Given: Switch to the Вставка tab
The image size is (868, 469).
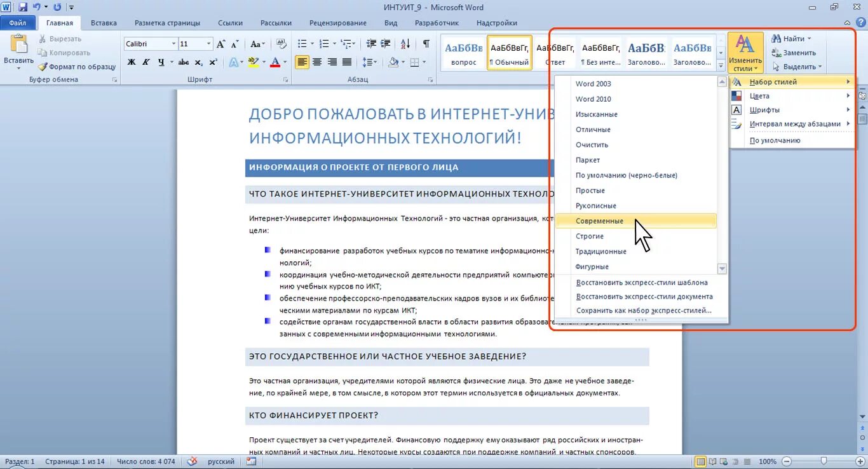Looking at the screenshot, I should (104, 23).
